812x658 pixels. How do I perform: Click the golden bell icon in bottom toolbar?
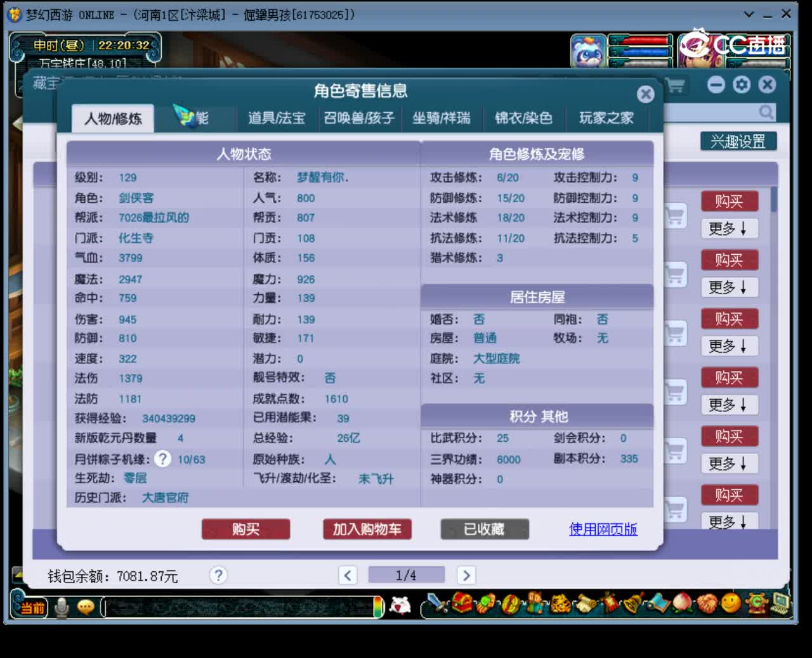634,603
